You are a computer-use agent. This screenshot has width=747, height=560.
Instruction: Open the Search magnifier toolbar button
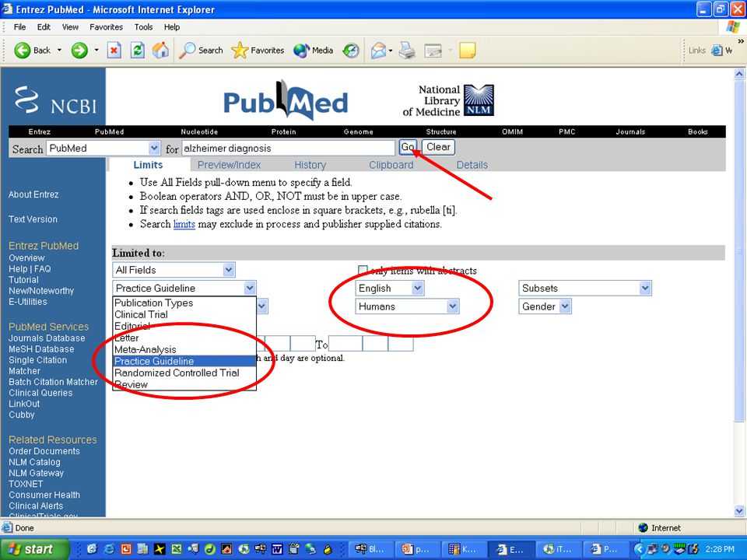tap(201, 50)
